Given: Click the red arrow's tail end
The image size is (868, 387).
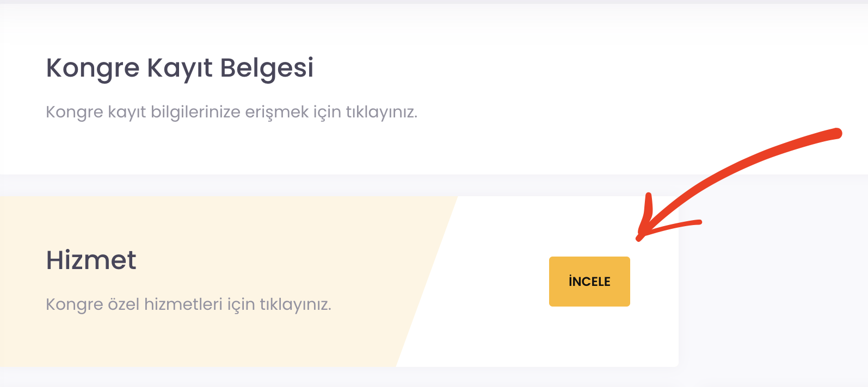Looking at the screenshot, I should [837, 133].
